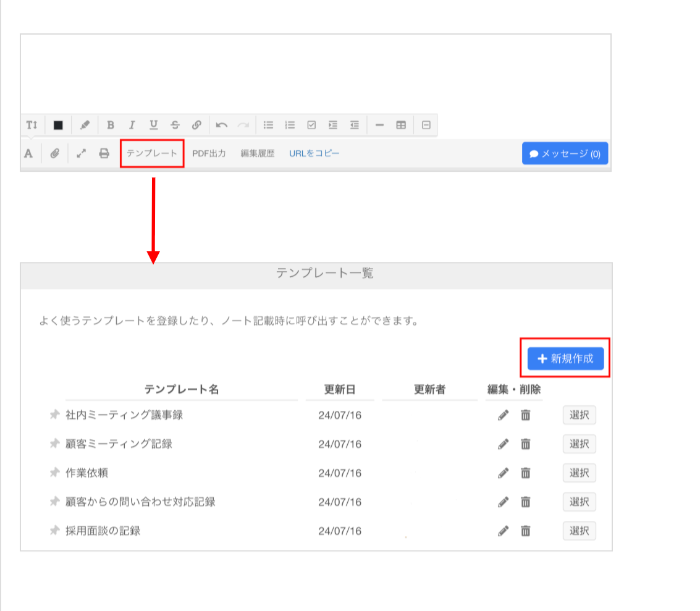Image resolution: width=700 pixels, height=611 pixels.
Task: Click the PDF出力 menu item
Action: tap(210, 153)
